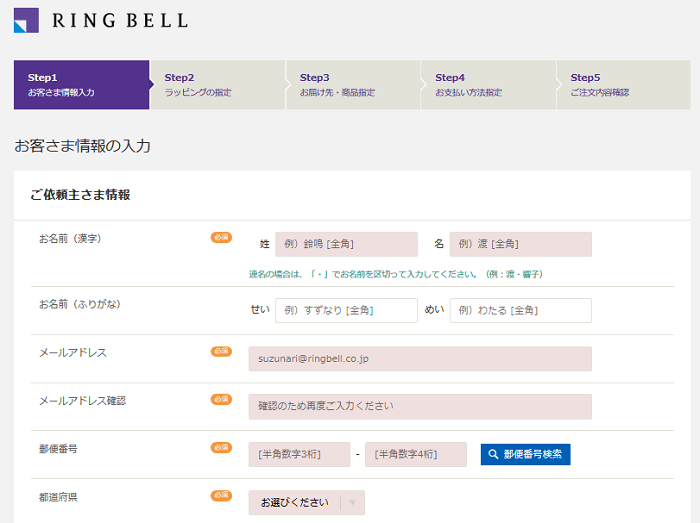Click the 必須 badge beside お名前（漢字）
Image resolution: width=700 pixels, height=523 pixels.
click(x=221, y=237)
